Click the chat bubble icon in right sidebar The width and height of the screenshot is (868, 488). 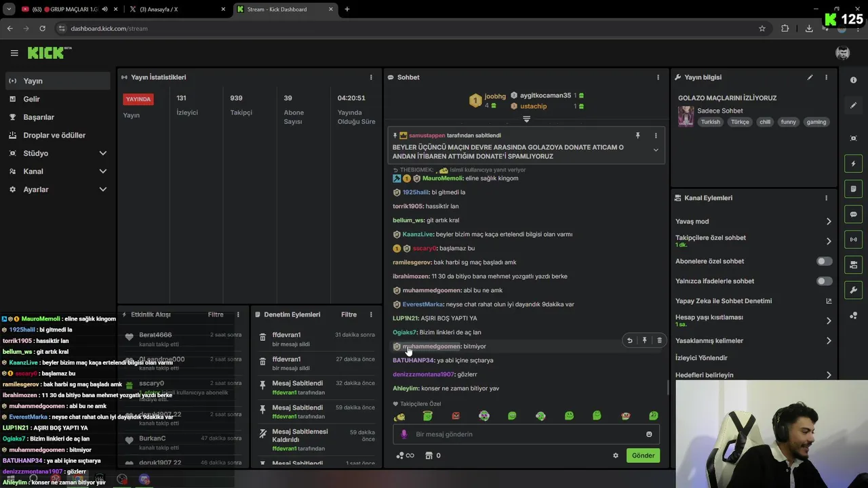pyautogui.click(x=854, y=214)
